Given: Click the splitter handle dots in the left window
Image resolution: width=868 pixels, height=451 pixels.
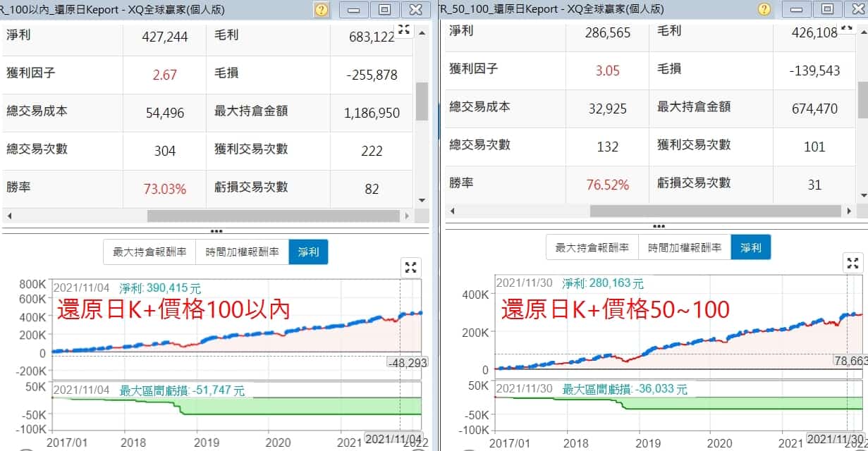Looking at the screenshot, I should click(x=216, y=230).
